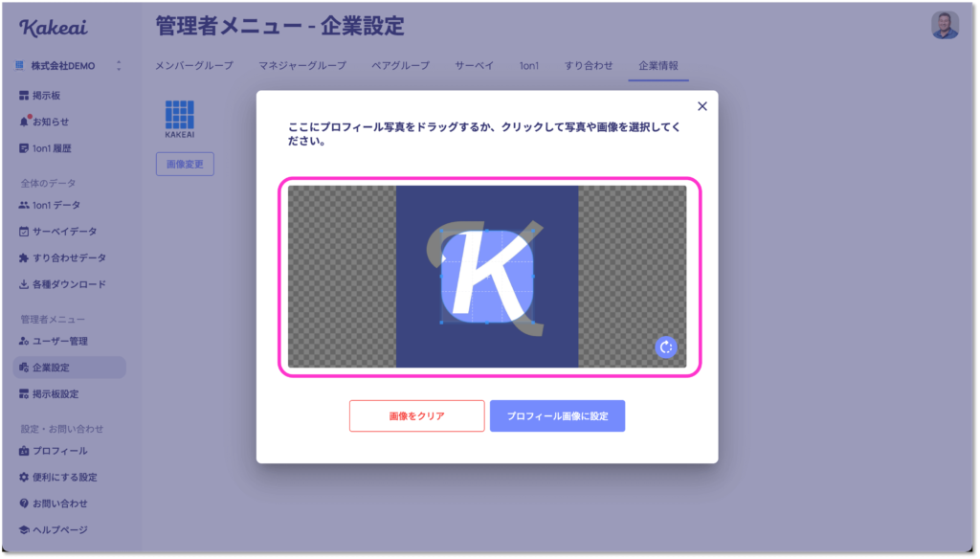980x559 pixels.
Task: Switch to 企業情報 tab
Action: (x=658, y=66)
